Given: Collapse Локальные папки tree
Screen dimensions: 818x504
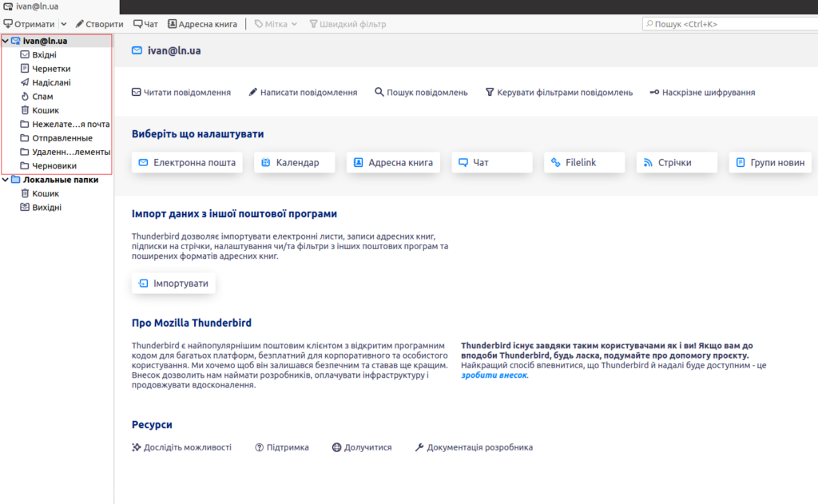Looking at the screenshot, I should (6, 180).
